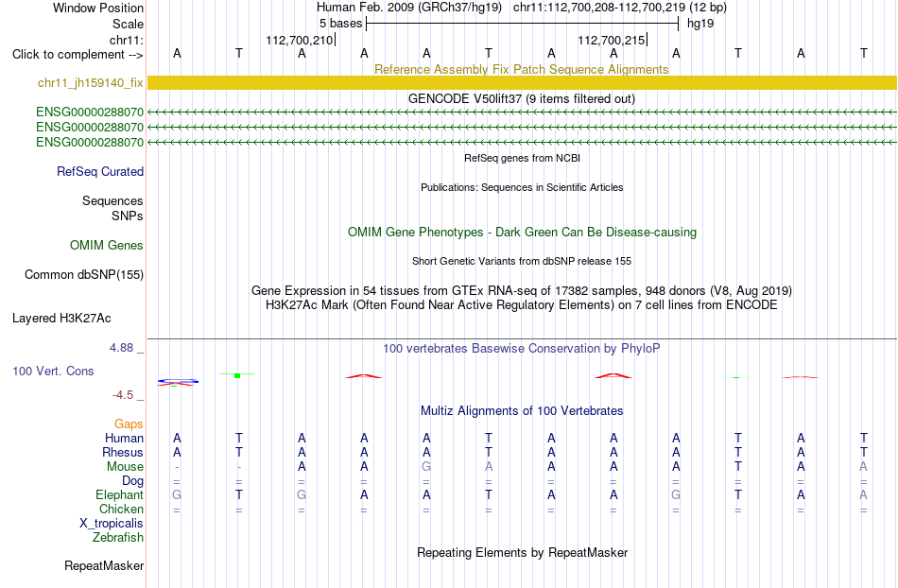Viewport: 898px width, 588px height.
Task: Click the 'H3K27Ac Mark' ENCODE track title
Action: pyautogui.click(x=522, y=304)
